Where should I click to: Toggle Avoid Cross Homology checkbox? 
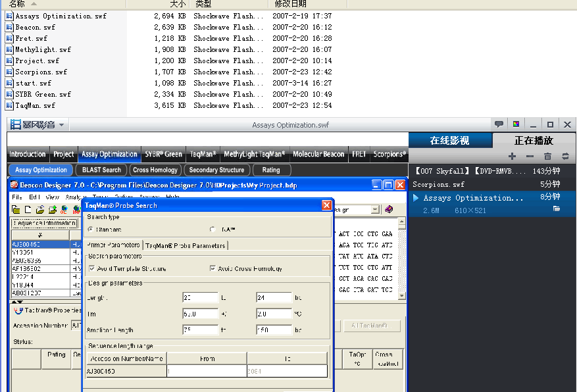coord(213,268)
